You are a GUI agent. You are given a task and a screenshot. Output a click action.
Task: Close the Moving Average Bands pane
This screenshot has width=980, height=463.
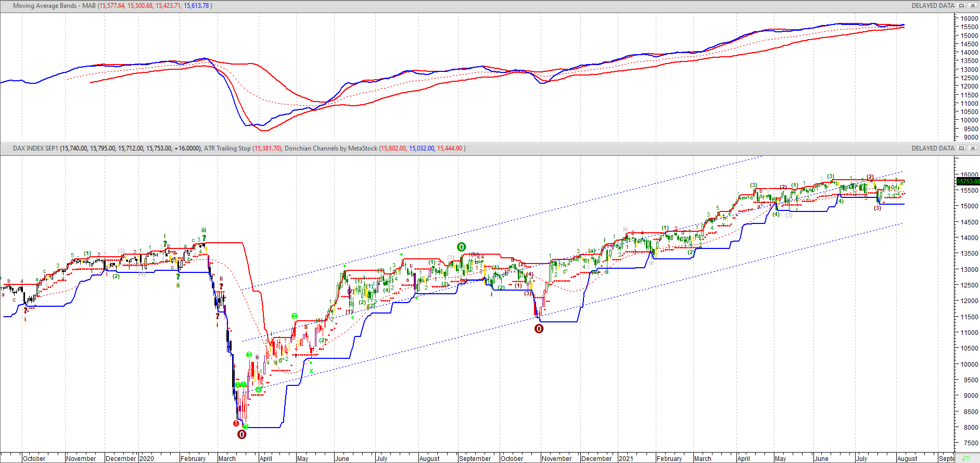tap(972, 6)
